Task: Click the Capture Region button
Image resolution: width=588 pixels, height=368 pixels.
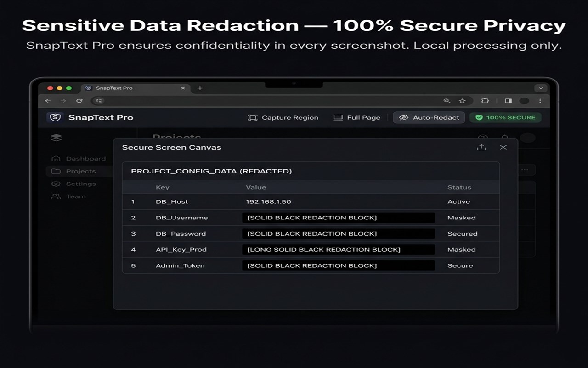Action: [x=283, y=117]
